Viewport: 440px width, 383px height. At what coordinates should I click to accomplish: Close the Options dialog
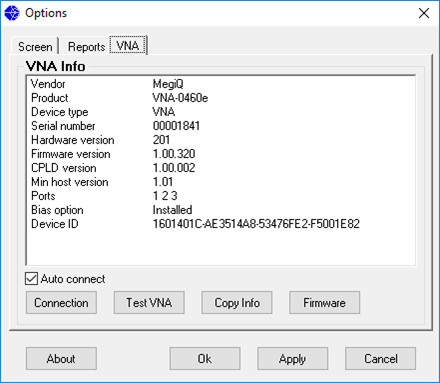tap(424, 13)
